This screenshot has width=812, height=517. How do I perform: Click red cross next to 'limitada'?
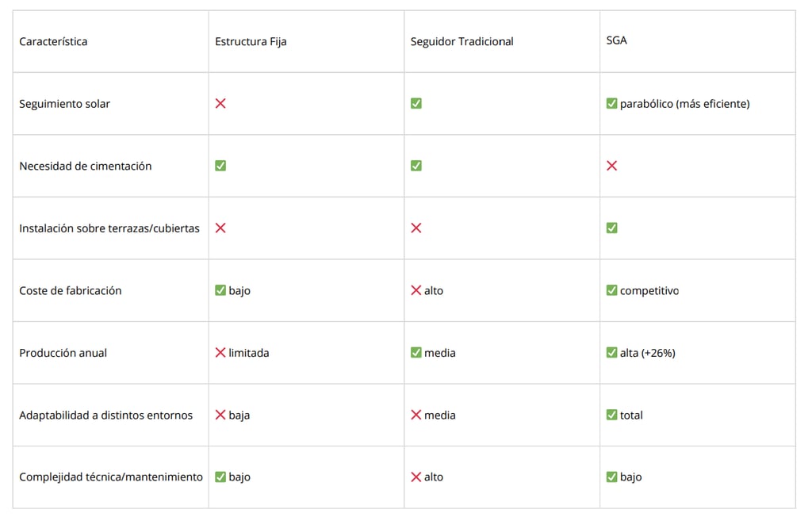pyautogui.click(x=220, y=353)
